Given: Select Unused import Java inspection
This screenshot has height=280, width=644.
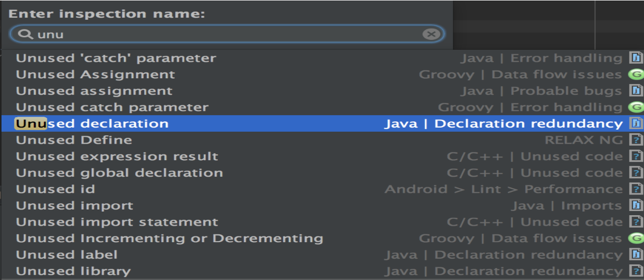Looking at the screenshot, I should (x=75, y=206).
